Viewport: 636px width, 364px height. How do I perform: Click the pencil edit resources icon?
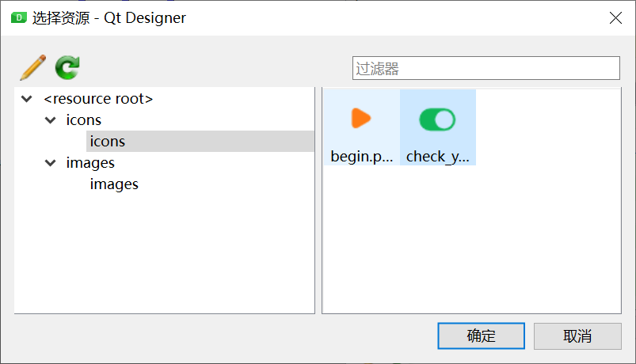32,68
